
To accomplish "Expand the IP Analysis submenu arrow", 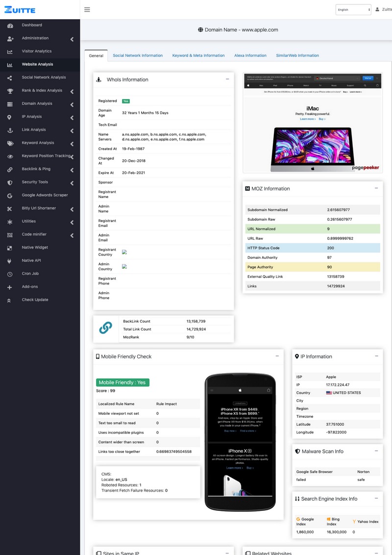I will (x=72, y=118).
